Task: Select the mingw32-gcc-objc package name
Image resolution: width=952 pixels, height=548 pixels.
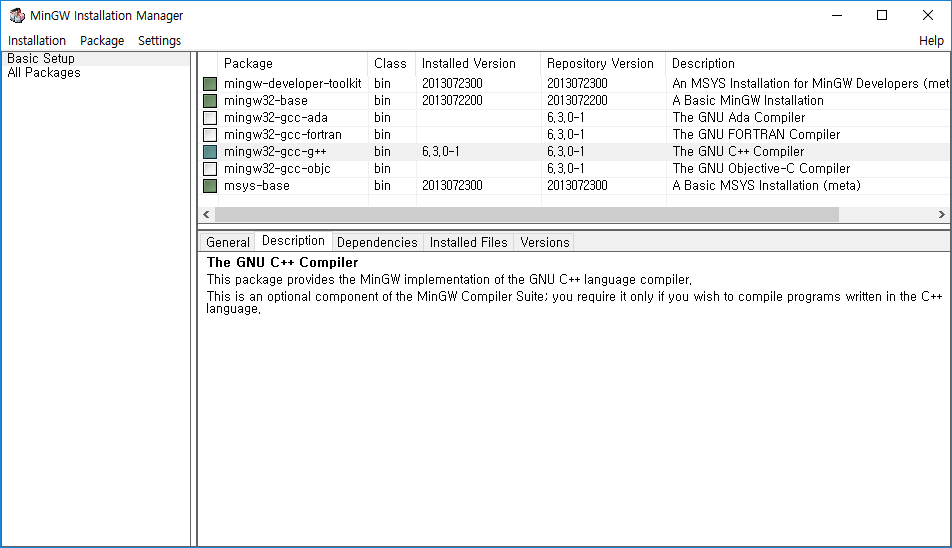Action: tap(277, 169)
